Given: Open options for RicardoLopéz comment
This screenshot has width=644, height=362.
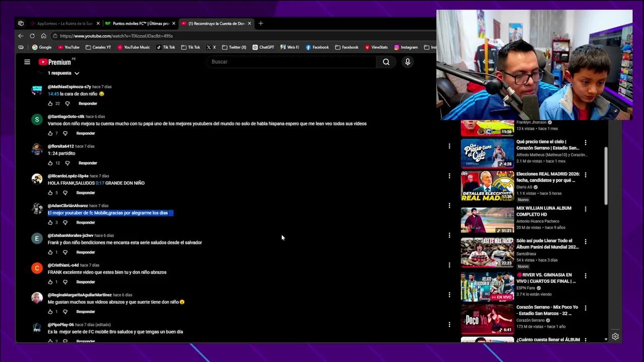Looking at the screenshot, I should click(449, 176).
